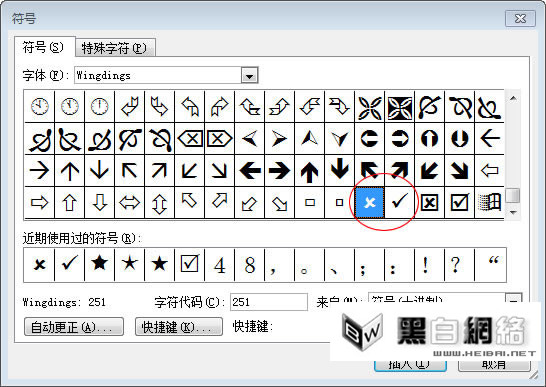Viewport: 546px width, 387px height.
Task: Switch to the 特殊字符(P) tab
Action: point(115,48)
